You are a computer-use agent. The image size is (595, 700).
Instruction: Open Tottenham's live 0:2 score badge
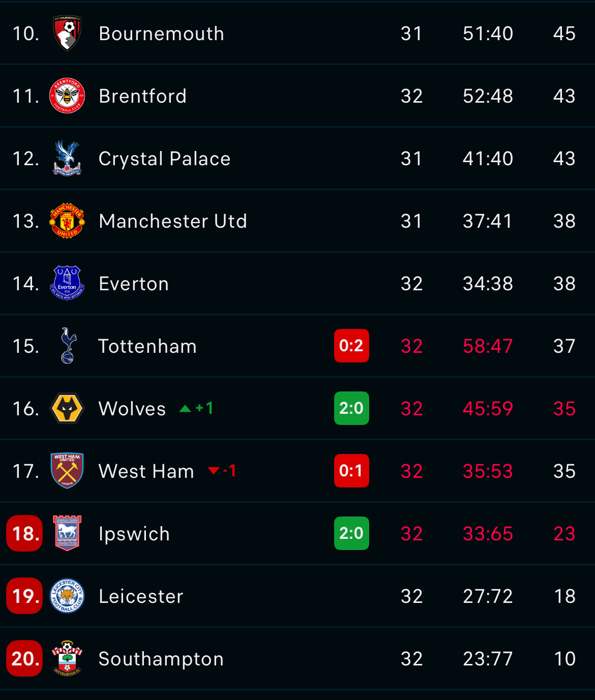351,346
